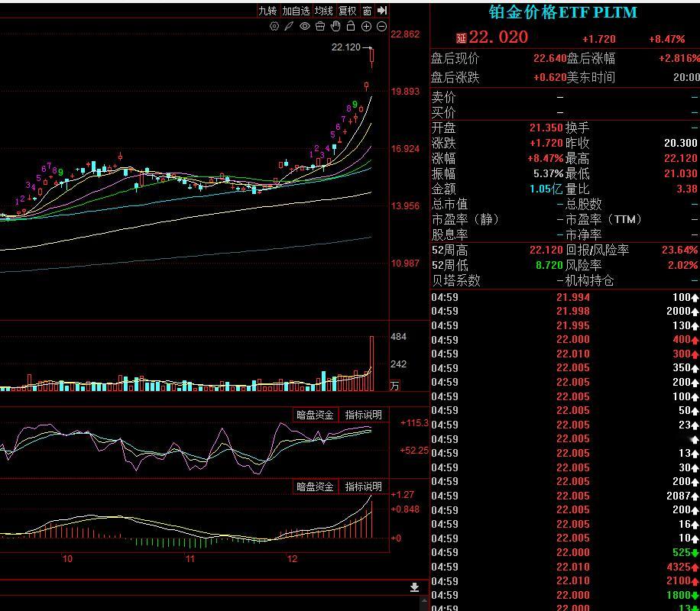Image resolution: width=700 pixels, height=611 pixels.
Task: Open the 窗 window options
Action: (368, 11)
